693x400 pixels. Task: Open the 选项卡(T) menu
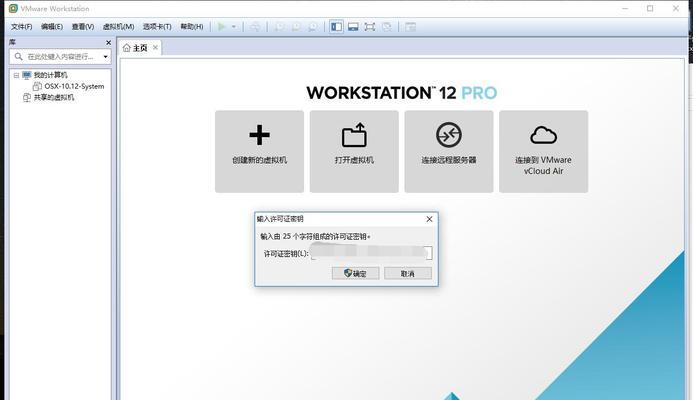(x=157, y=27)
